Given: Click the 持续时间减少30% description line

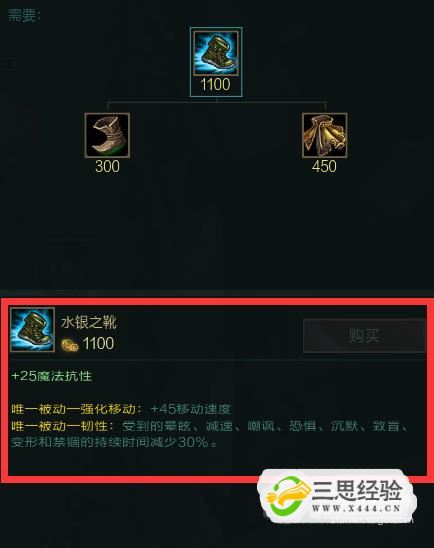Looking at the screenshot, I should point(114,442).
